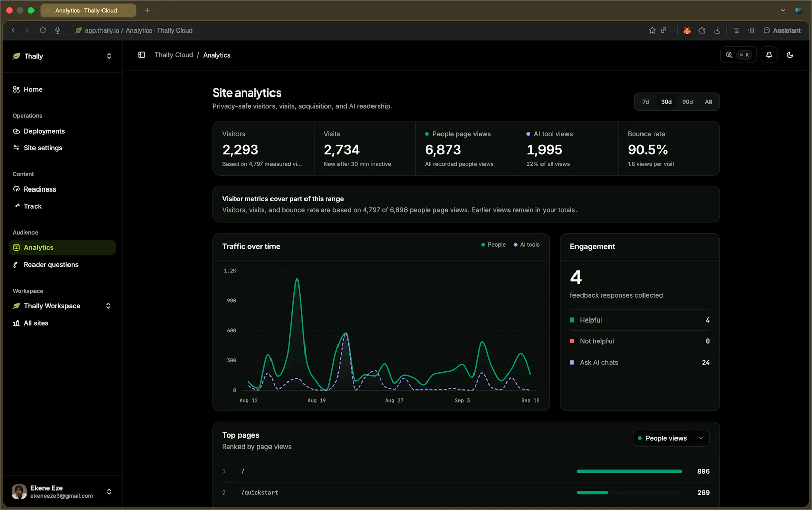Collapse the app sidebar with the panel icon
812x510 pixels.
click(142, 55)
